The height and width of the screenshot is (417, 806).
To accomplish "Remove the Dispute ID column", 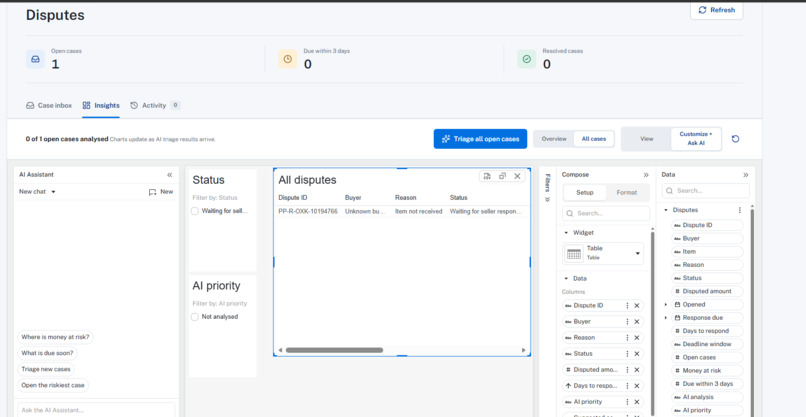I will (x=637, y=305).
